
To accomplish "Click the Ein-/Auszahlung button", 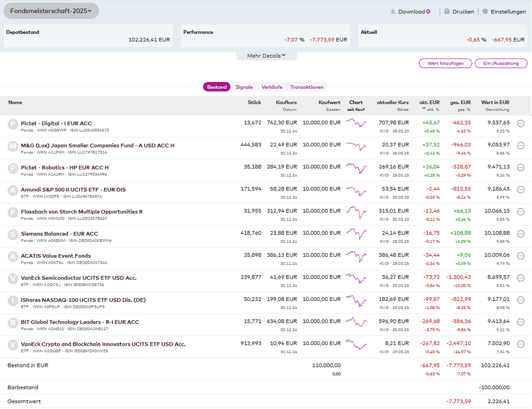I will tap(501, 63).
